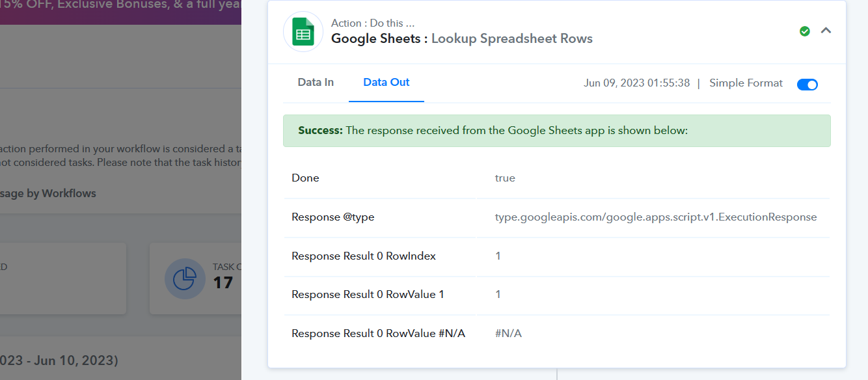Click the Done field label
Image resolution: width=868 pixels, height=380 pixels.
tap(305, 178)
